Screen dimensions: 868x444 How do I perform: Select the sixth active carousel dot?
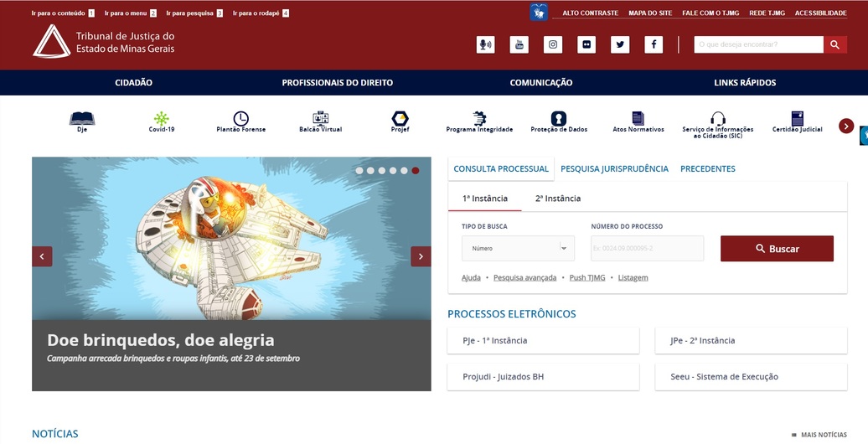click(x=416, y=171)
